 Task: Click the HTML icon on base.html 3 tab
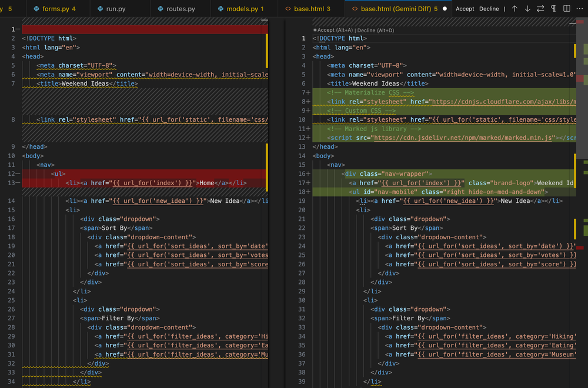pyautogui.click(x=288, y=9)
